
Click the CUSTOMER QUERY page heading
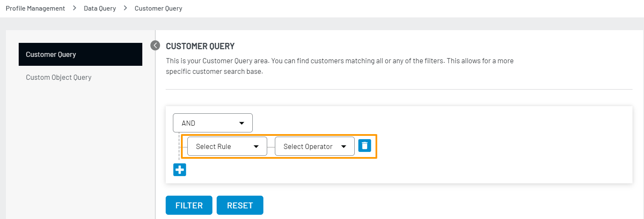pos(200,46)
